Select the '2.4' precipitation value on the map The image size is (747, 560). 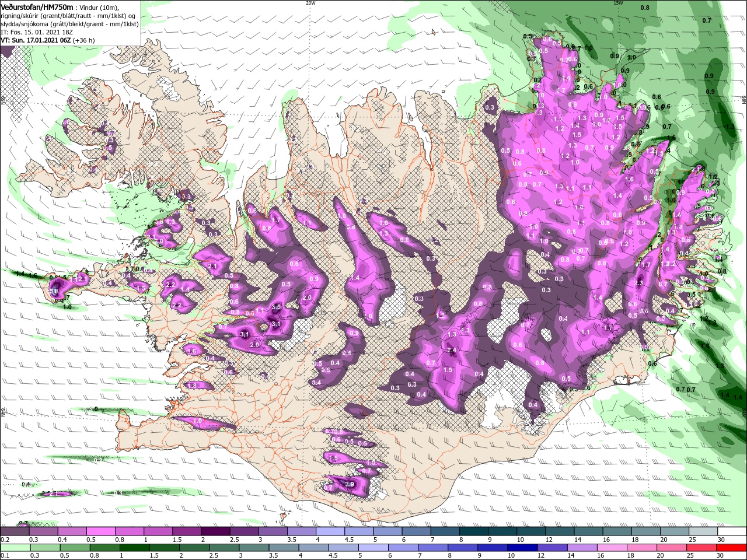click(451, 351)
